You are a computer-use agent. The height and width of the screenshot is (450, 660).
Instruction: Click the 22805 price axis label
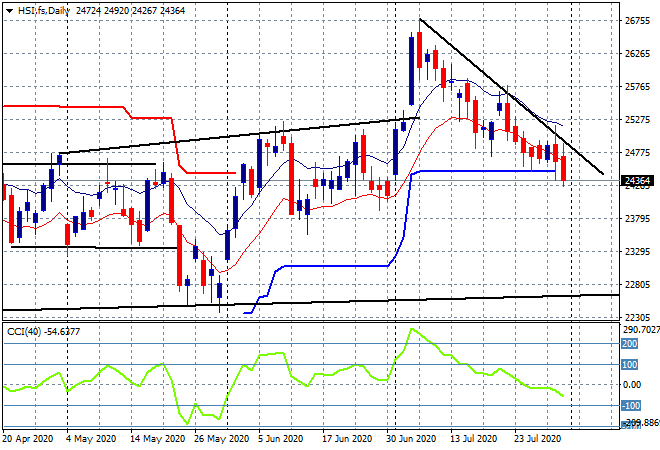point(637,285)
